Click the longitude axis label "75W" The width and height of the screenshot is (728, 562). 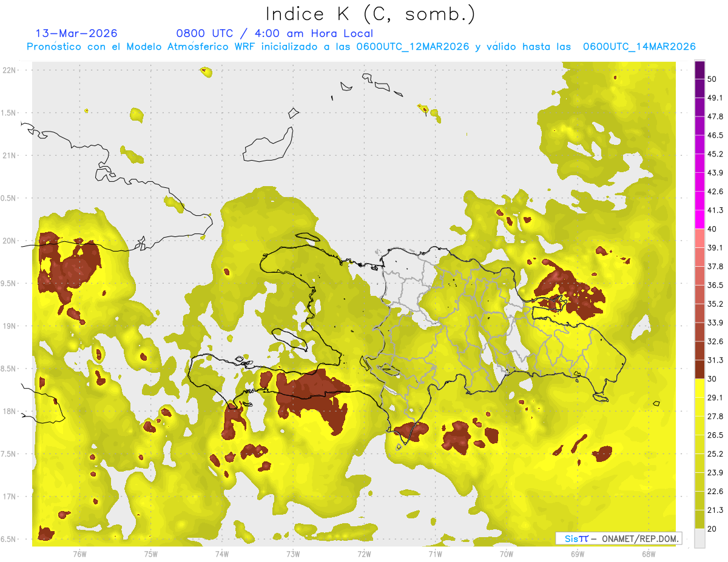(150, 554)
